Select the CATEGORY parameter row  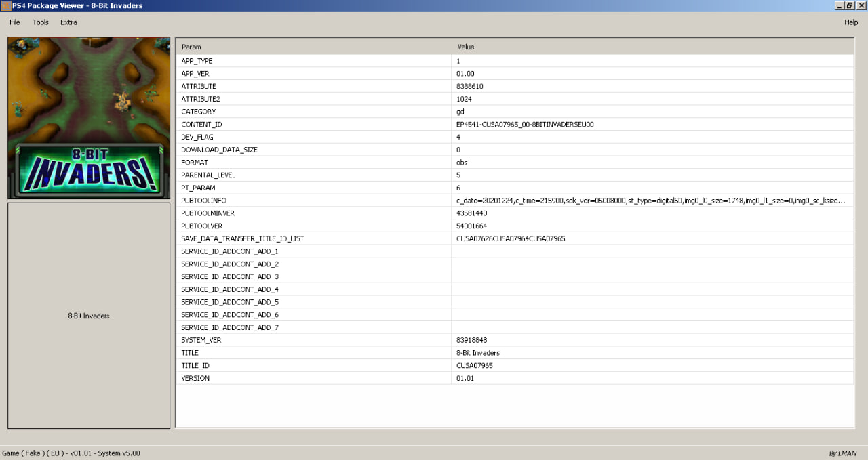pos(515,112)
